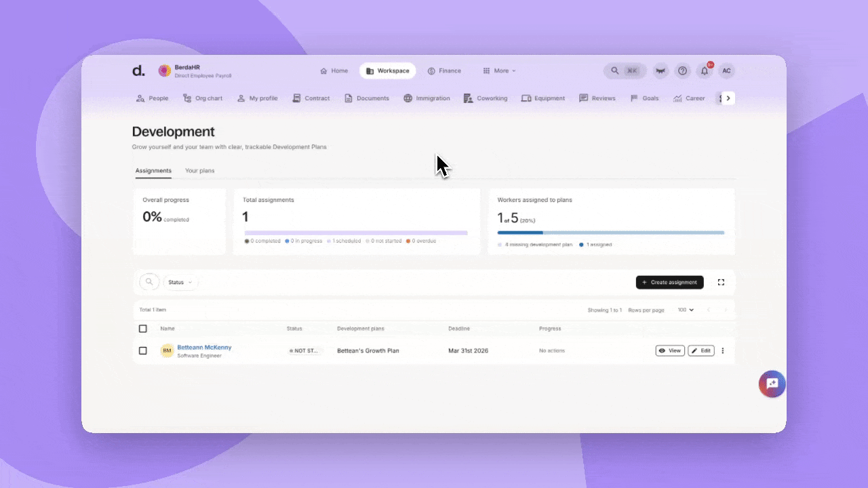
Task: Open the AI chat assistant bubble
Action: coord(772,384)
